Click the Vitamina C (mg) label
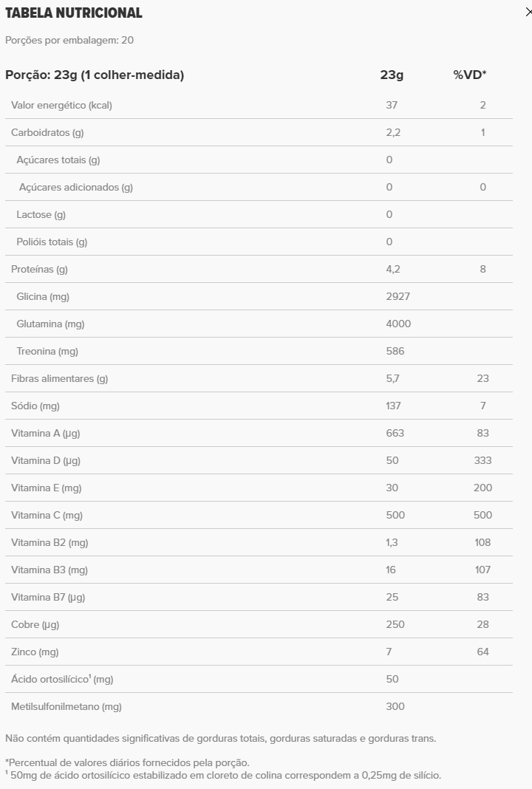 coord(47,515)
